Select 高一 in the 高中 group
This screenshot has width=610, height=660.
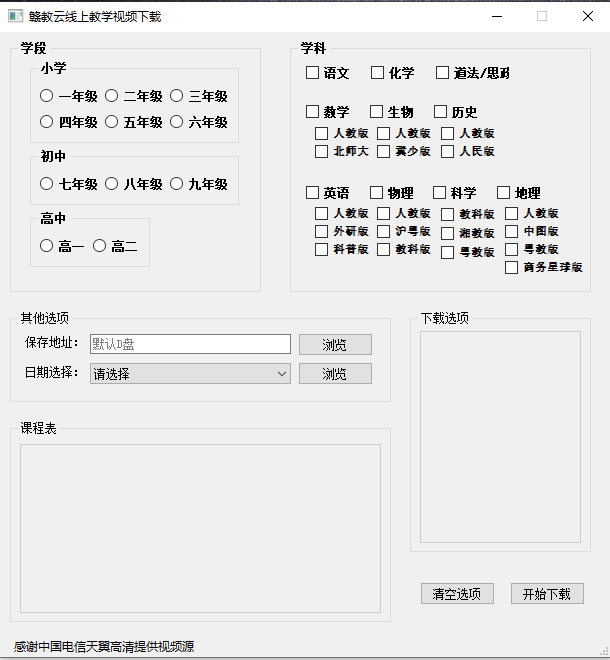(46, 246)
